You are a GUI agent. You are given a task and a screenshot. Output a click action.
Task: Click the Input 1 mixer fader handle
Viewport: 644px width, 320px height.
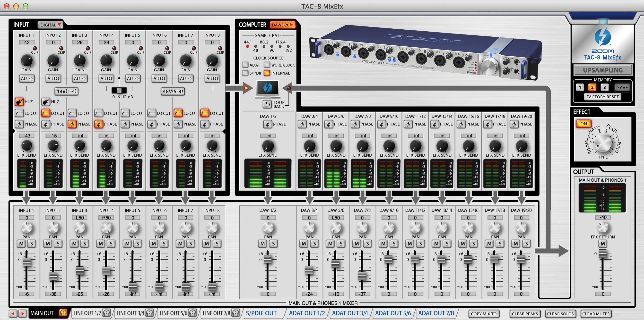pyautogui.click(x=27, y=262)
